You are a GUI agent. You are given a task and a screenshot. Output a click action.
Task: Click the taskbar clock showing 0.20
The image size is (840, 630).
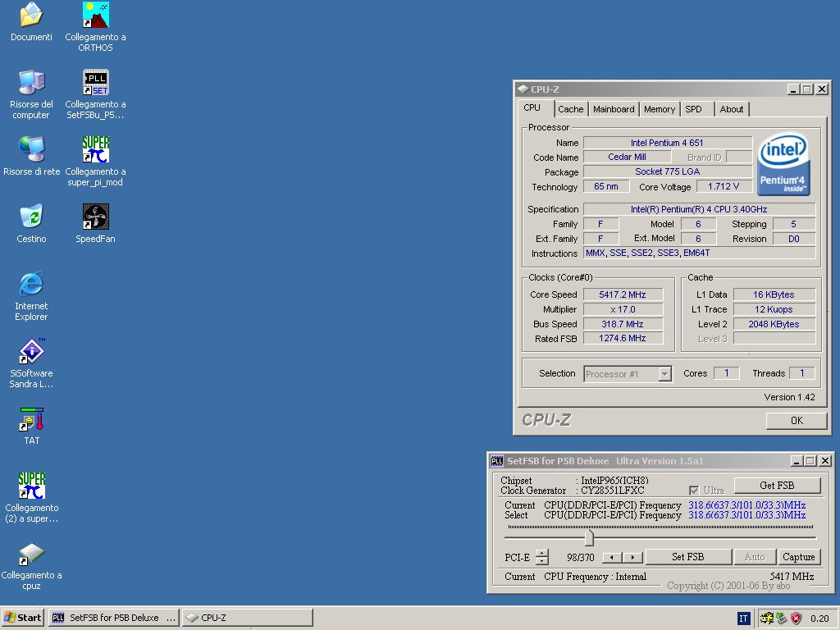[819, 619]
